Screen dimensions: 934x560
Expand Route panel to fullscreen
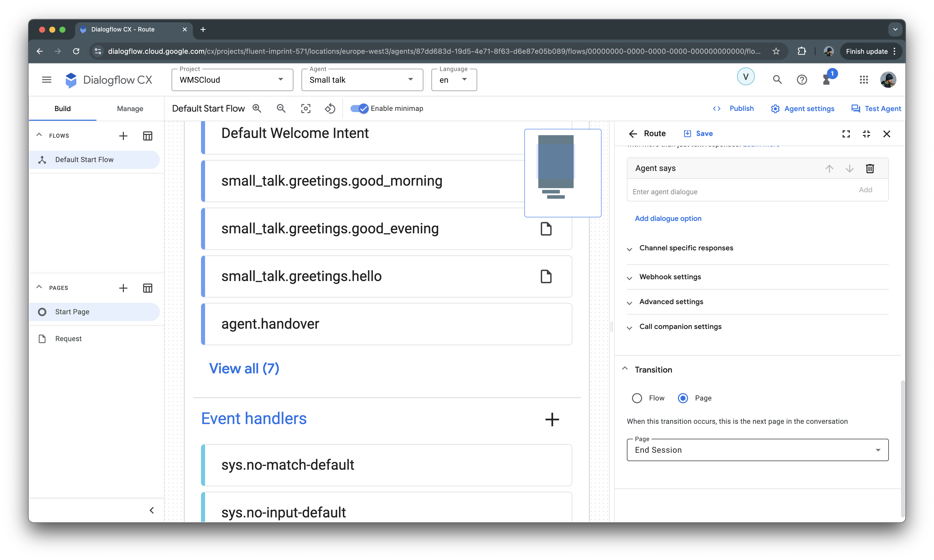click(x=846, y=134)
